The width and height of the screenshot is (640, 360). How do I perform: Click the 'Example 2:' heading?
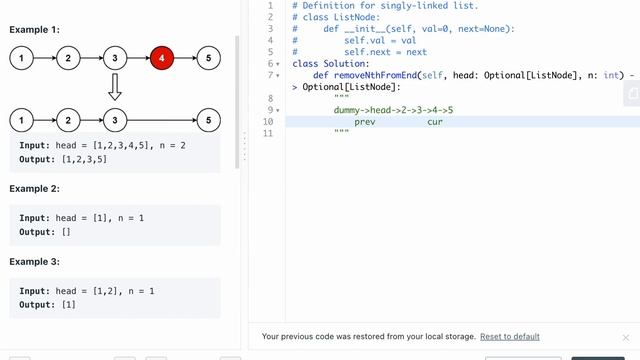pos(34,189)
